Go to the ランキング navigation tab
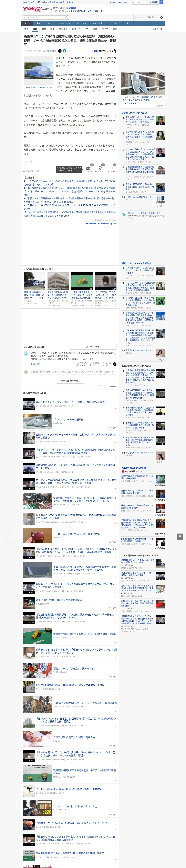This screenshot has height=868, width=186. point(115,23)
